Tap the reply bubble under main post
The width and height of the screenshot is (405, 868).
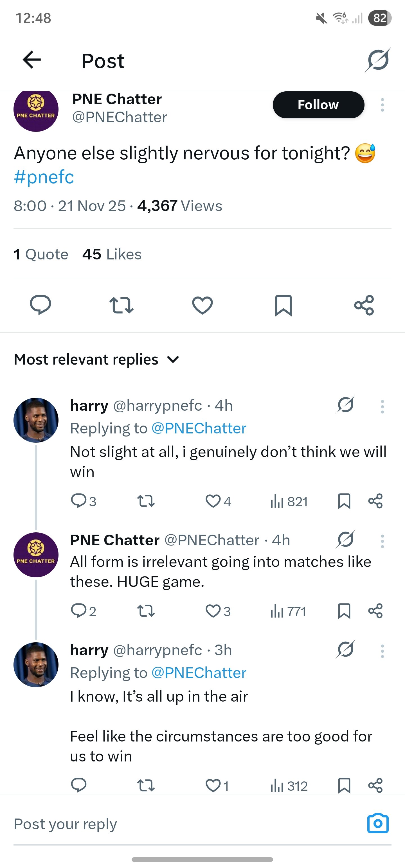coord(40,305)
